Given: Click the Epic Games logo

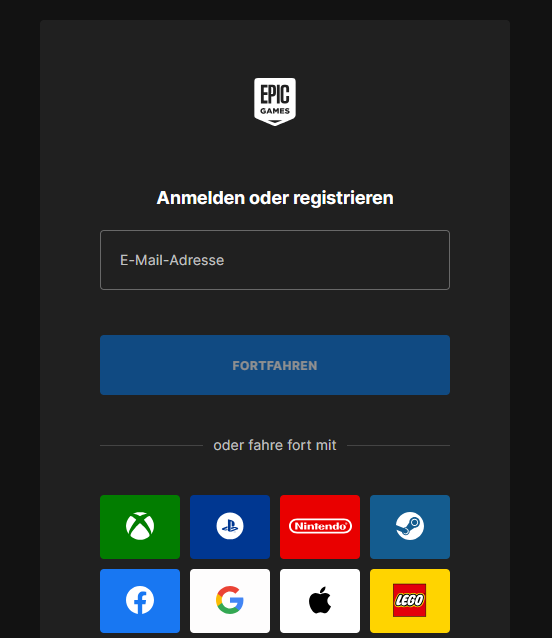Looking at the screenshot, I should click(x=275, y=102).
